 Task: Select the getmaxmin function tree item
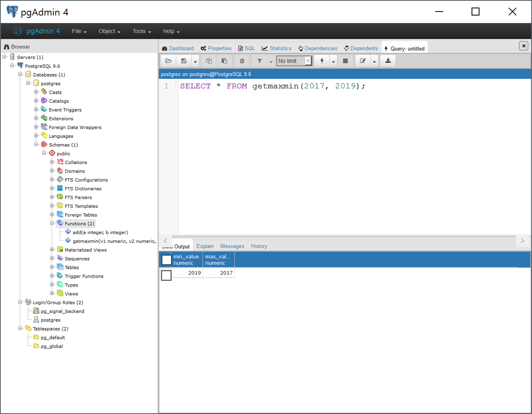pyautogui.click(x=110, y=241)
